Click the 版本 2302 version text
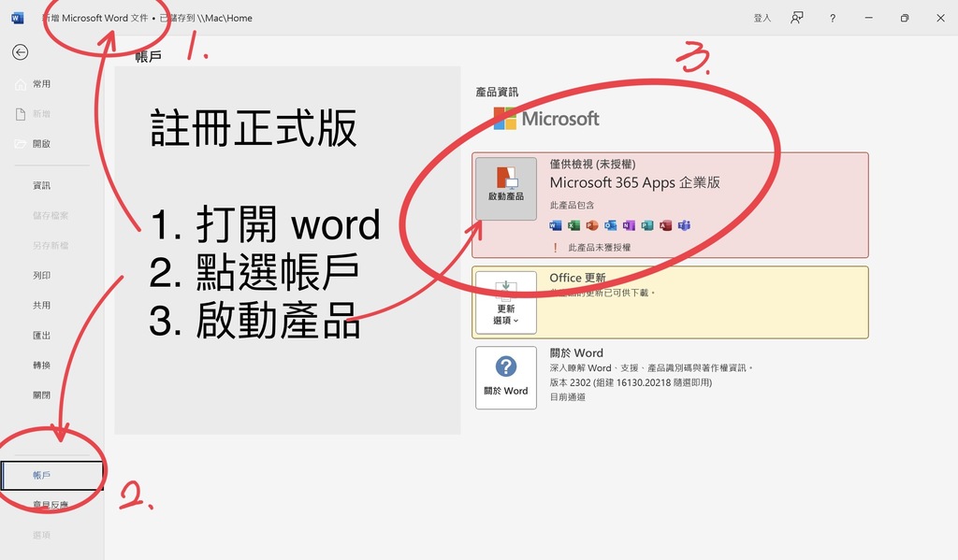958x560 pixels. point(631,382)
